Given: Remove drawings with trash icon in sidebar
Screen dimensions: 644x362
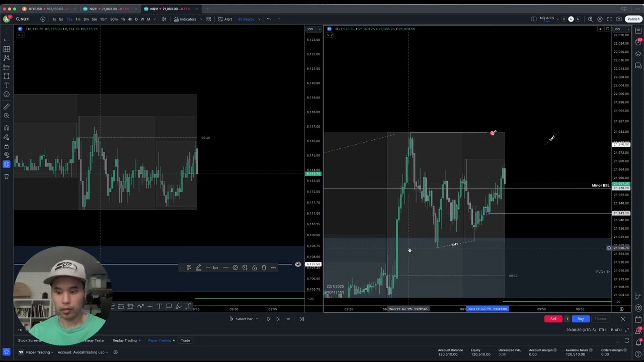Looking at the screenshot, I should tap(7, 176).
